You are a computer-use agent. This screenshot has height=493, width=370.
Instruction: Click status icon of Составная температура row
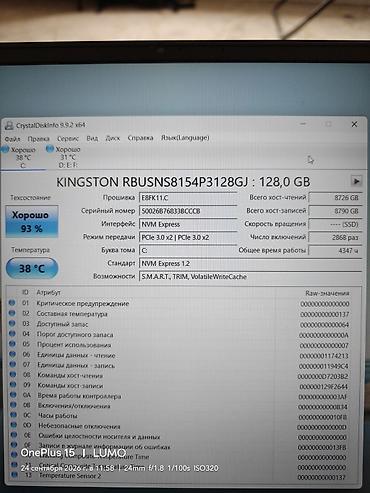click(x=12, y=313)
